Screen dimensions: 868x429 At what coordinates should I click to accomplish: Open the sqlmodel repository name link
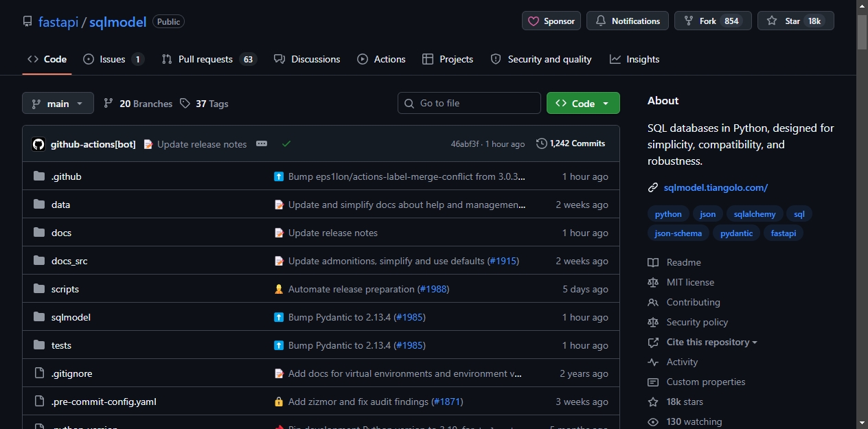[x=118, y=21]
